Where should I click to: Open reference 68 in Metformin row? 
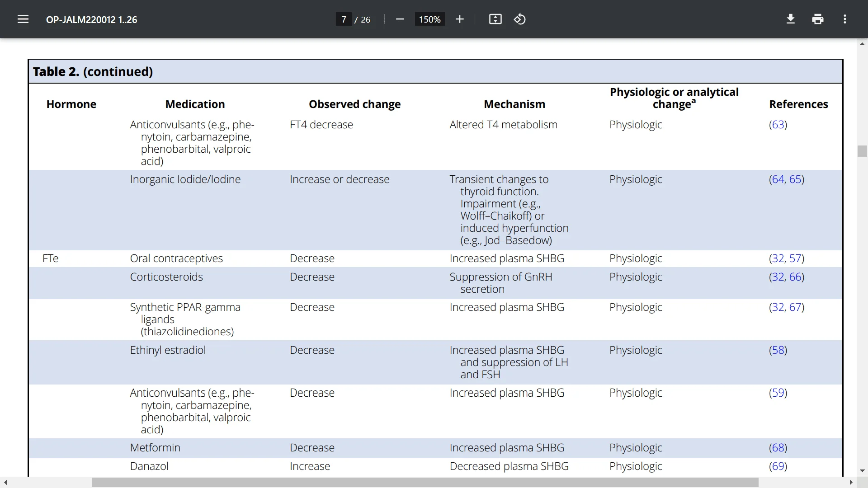coord(778,448)
